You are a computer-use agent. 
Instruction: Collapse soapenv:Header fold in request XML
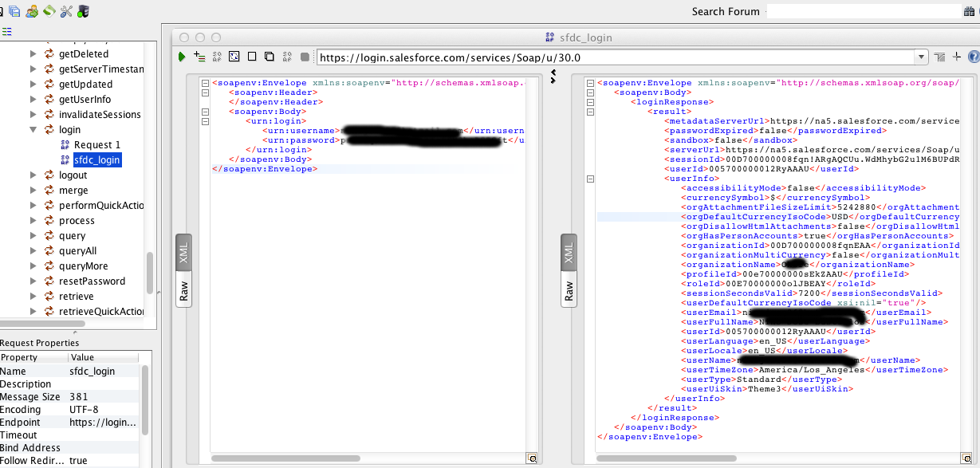(x=206, y=92)
